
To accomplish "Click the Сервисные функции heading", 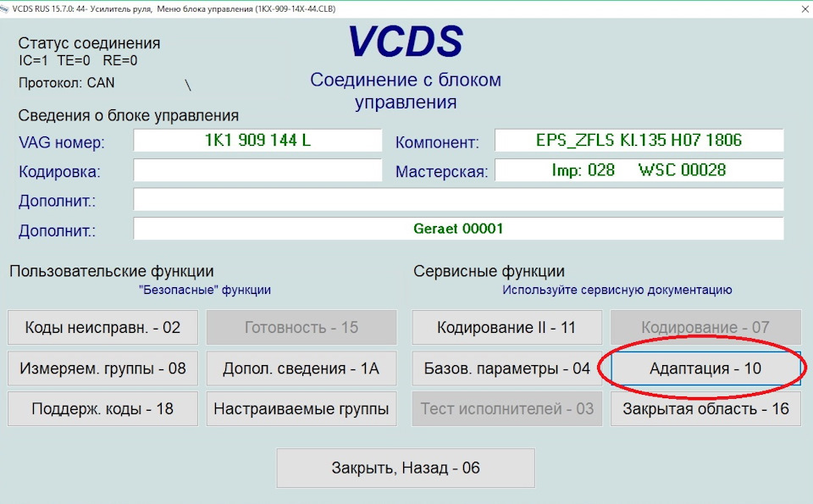I will (x=489, y=271).
